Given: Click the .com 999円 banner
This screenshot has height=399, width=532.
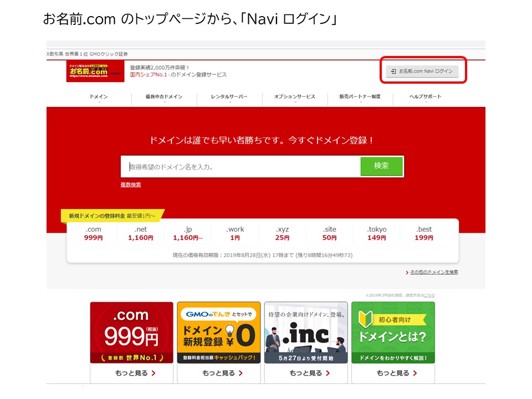Looking at the screenshot, I should 132,332.
